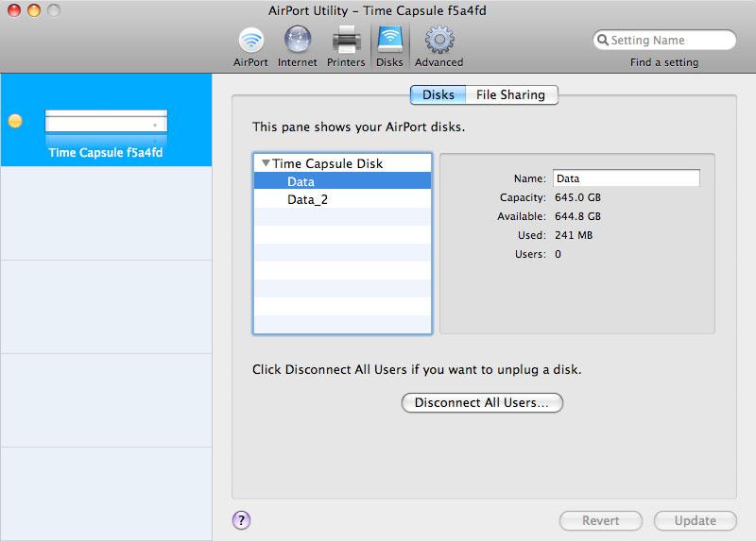
Task: Click Disconnect All Users button
Action: 482,403
